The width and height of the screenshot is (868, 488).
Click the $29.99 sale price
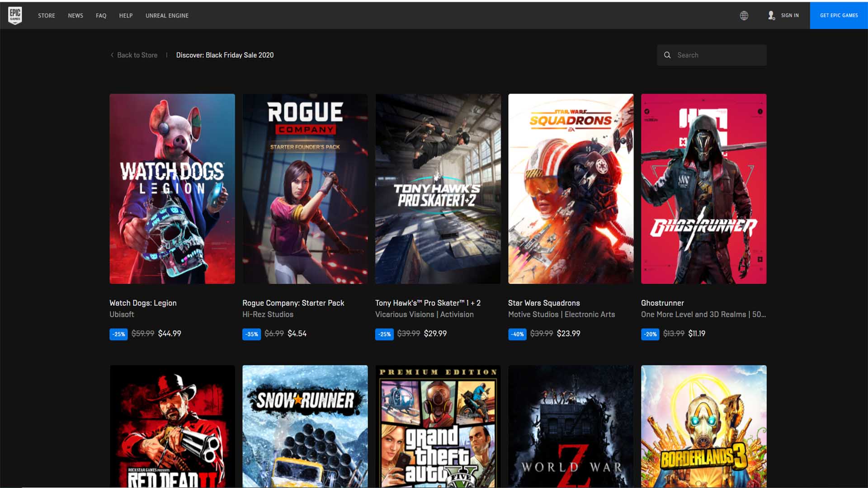[x=435, y=333]
